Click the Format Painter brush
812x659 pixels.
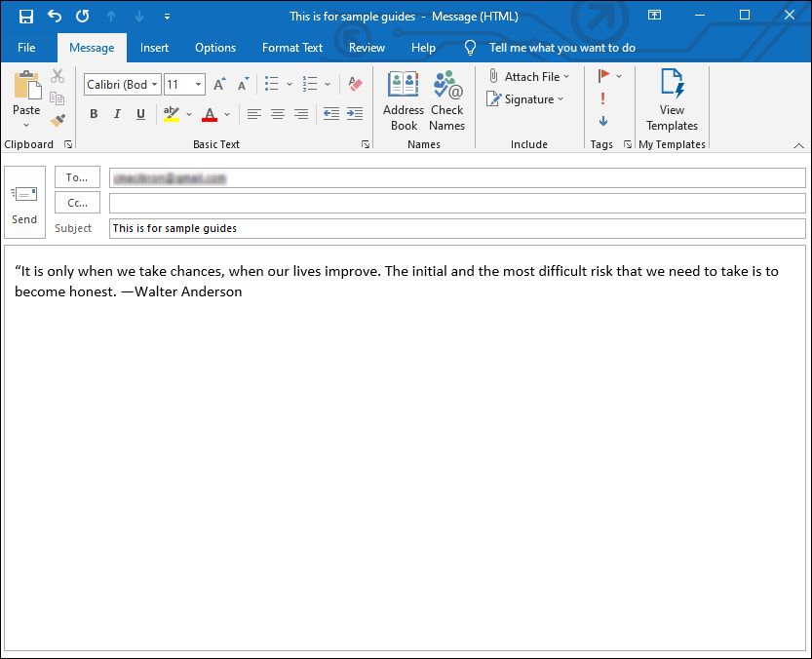tap(58, 121)
